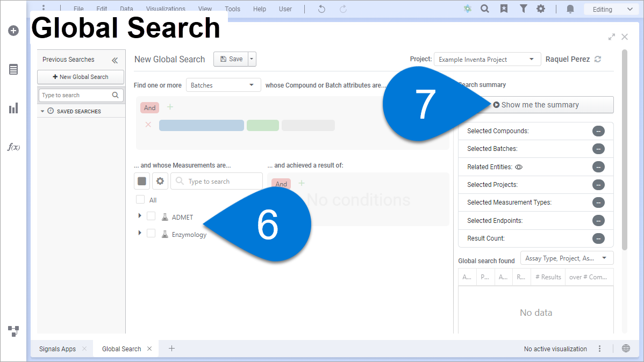Open the Help menu

coord(260,9)
